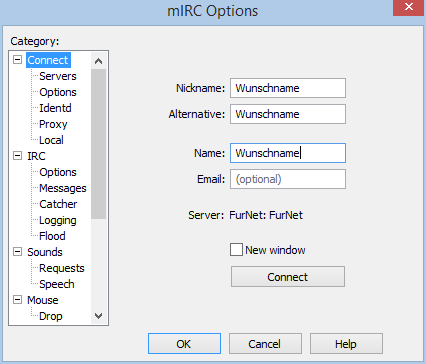This screenshot has height=364, width=426.
Task: Open the Servers category
Action: coord(58,76)
